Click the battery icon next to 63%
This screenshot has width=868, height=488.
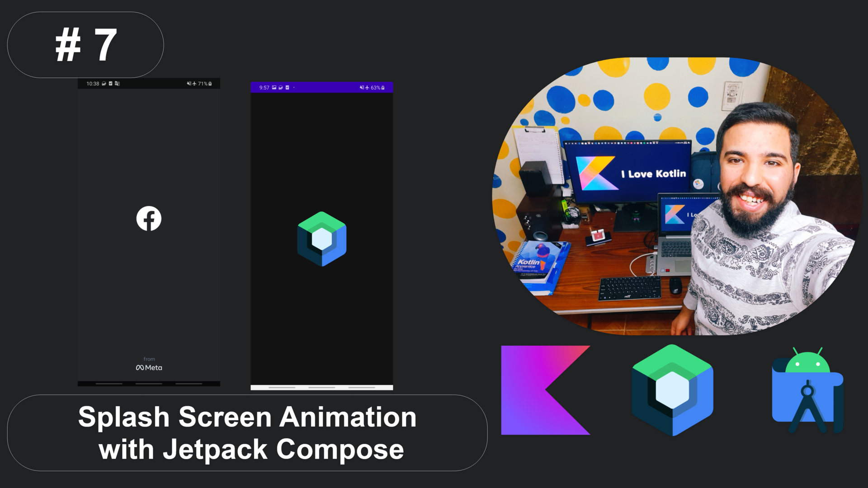(x=383, y=88)
